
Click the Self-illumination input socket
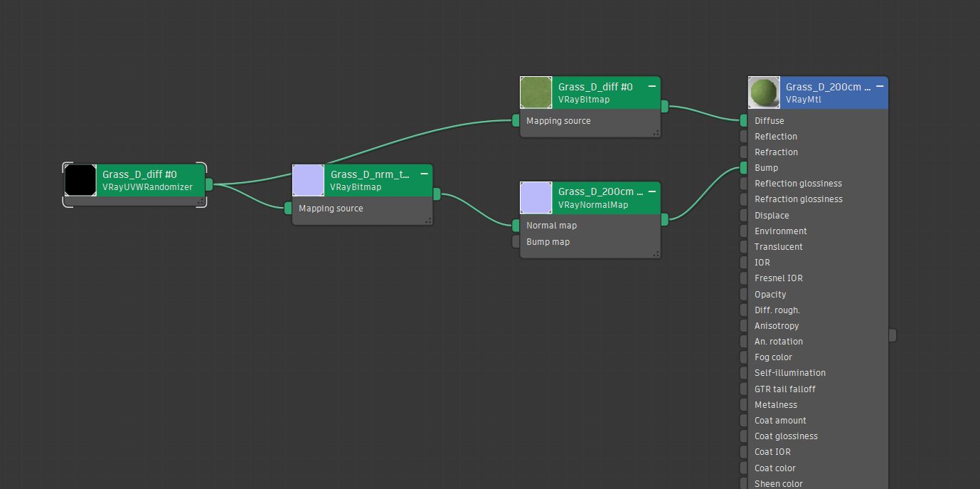pos(743,372)
